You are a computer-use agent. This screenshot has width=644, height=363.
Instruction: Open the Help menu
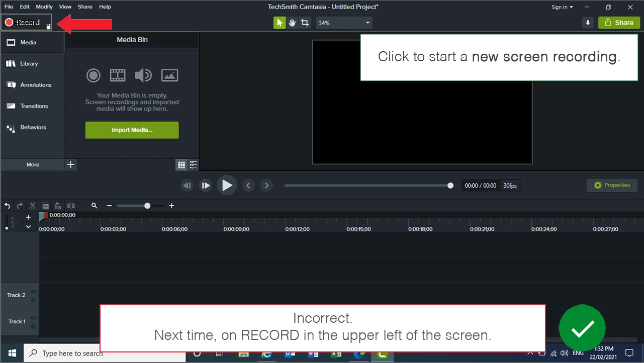(105, 7)
